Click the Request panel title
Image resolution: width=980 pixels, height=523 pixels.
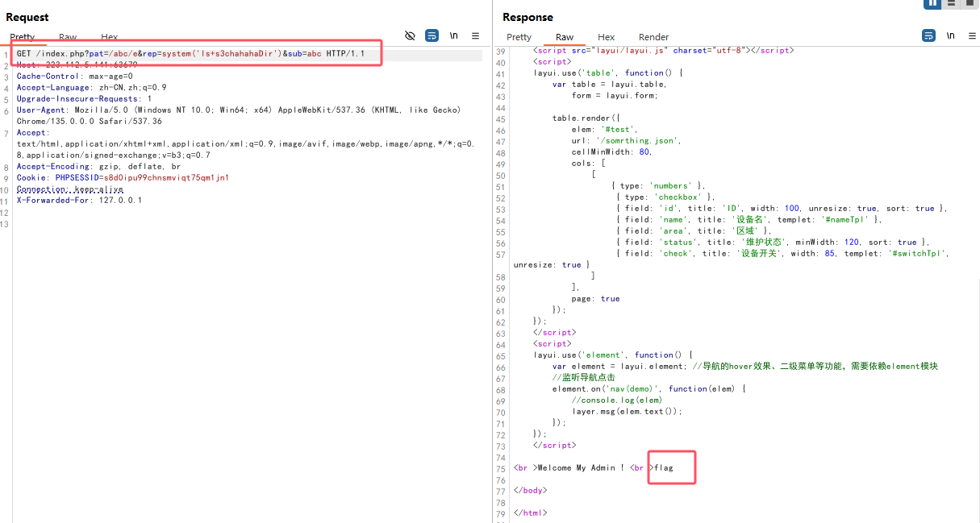point(27,17)
